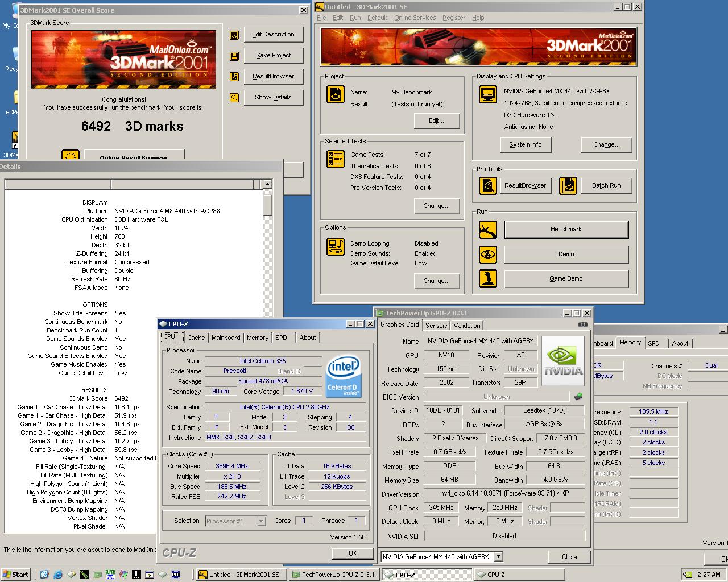Screen dimensions: 728x582
Task: Click the MadOnion 3DMark2001 score banner
Action: point(124,59)
